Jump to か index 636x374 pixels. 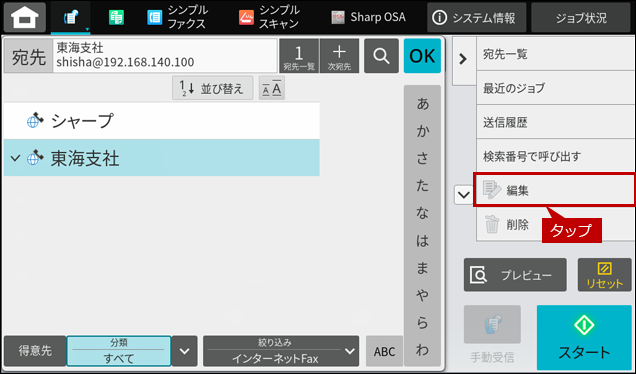tap(422, 131)
